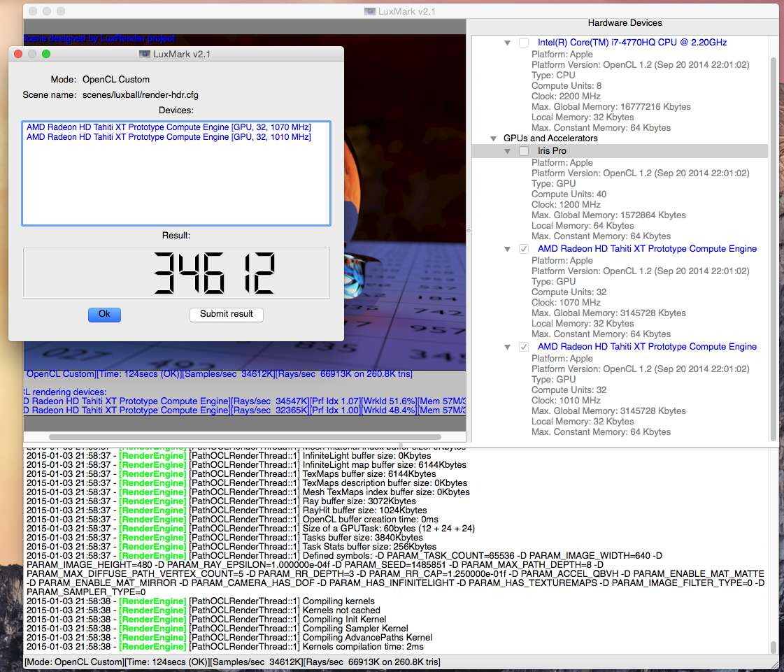Click the Hardware Devices header

click(x=625, y=23)
